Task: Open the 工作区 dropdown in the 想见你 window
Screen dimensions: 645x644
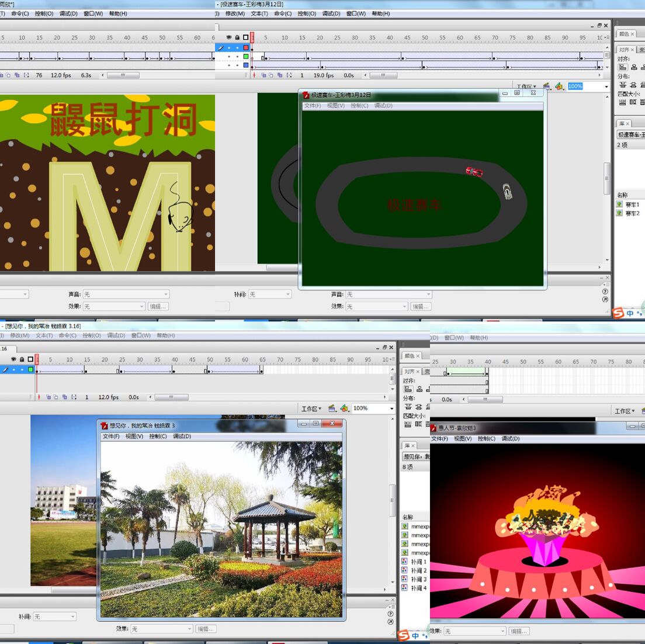Action: pyautogui.click(x=312, y=408)
